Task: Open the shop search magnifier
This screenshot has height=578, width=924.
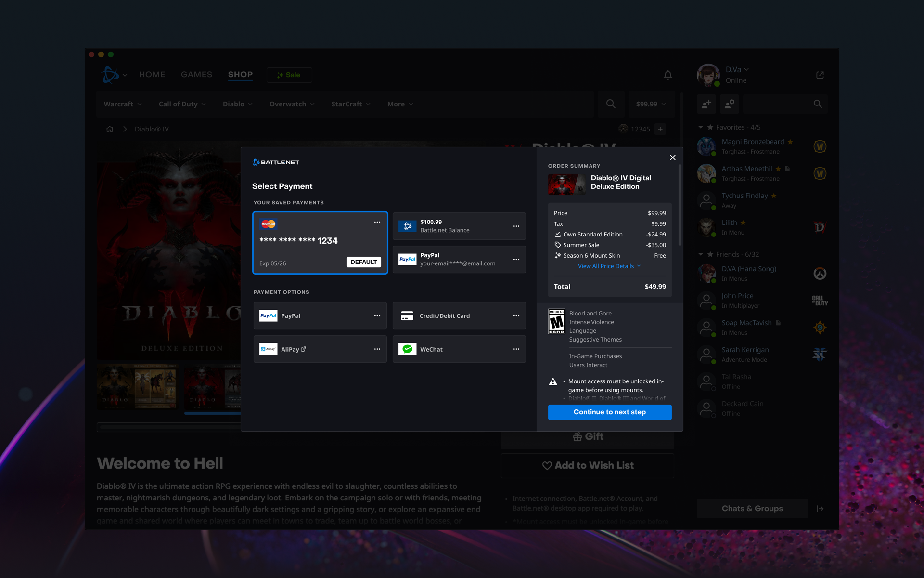Action: [611, 104]
